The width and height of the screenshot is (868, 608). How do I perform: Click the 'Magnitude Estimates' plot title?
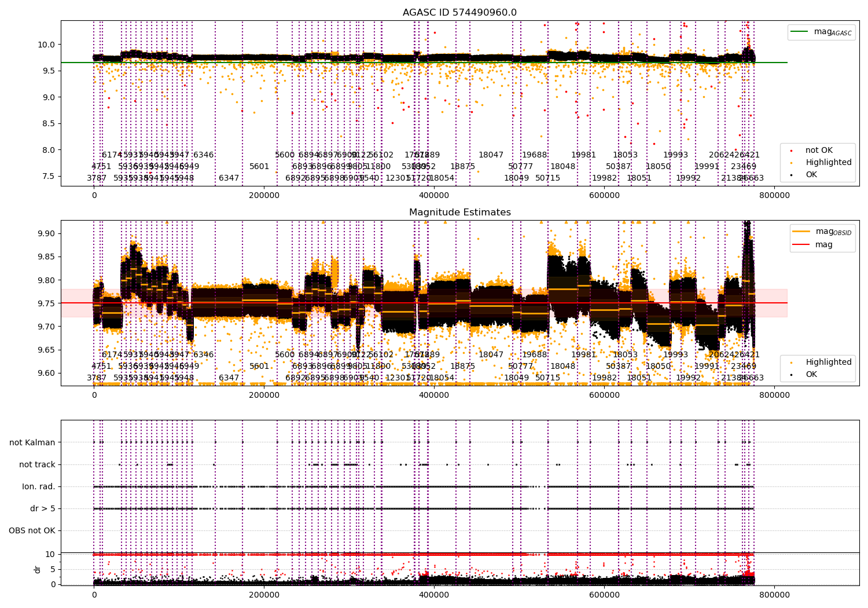tap(460, 212)
